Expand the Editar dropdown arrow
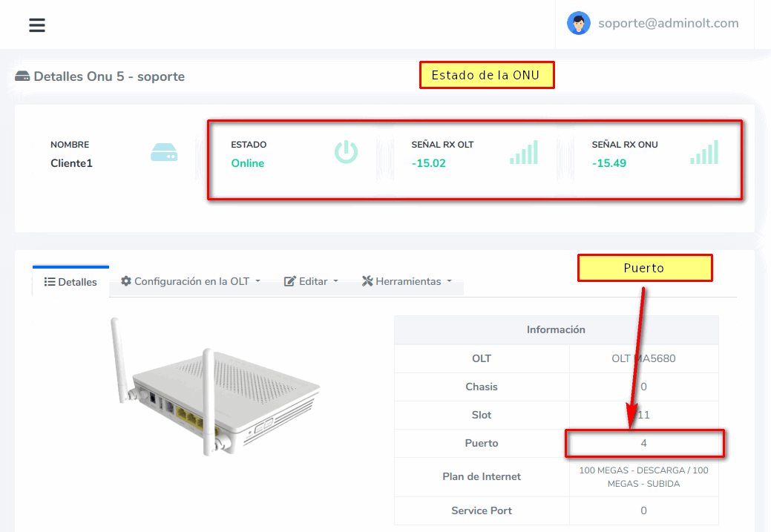 tap(335, 281)
